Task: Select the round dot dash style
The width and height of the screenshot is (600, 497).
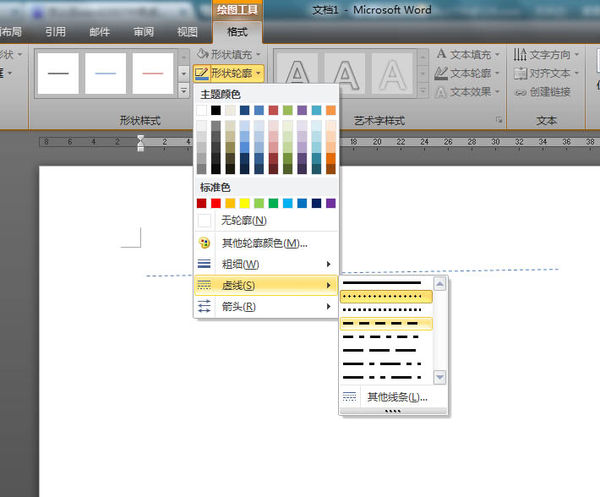Action: pos(386,297)
